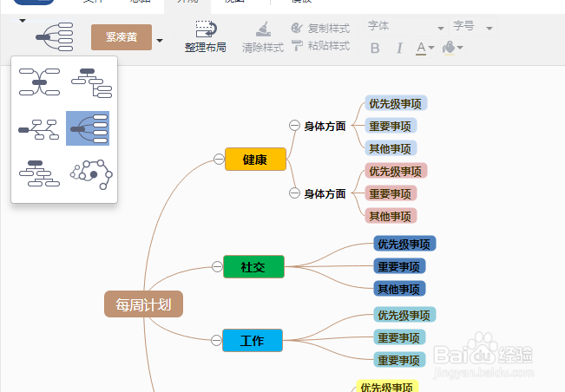Toggle italic formatting
The height and width of the screenshot is (392, 565).
399,48
